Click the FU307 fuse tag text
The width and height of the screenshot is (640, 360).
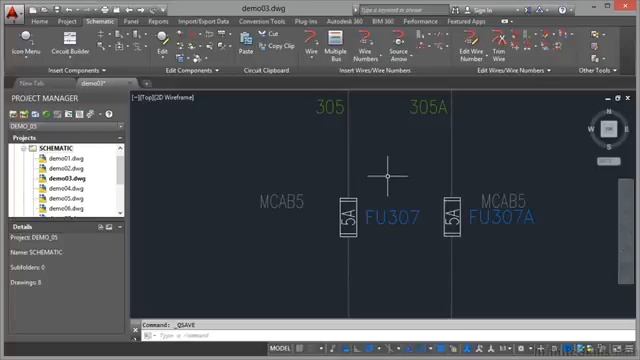pos(392,218)
